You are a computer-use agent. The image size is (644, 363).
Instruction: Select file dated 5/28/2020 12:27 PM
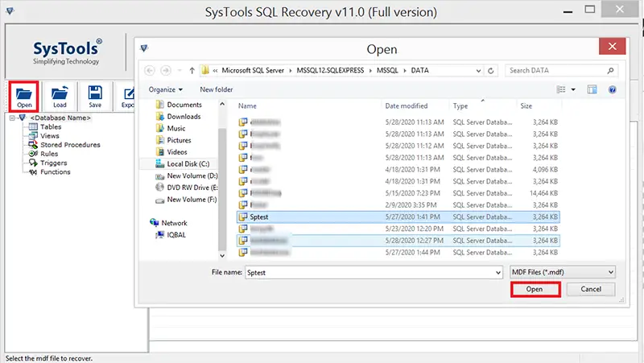(x=398, y=241)
